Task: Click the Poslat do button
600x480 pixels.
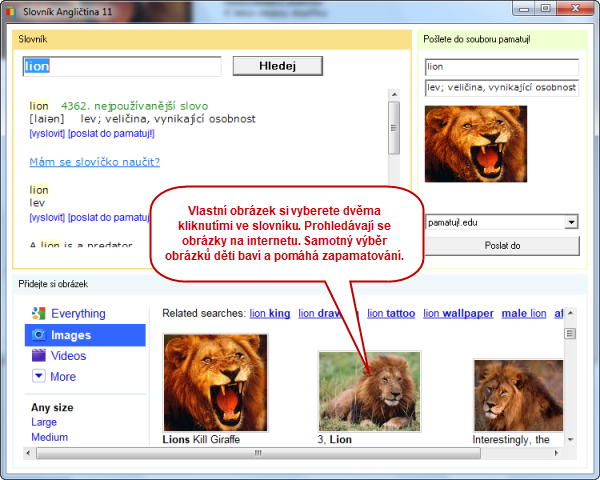Action: click(x=502, y=246)
